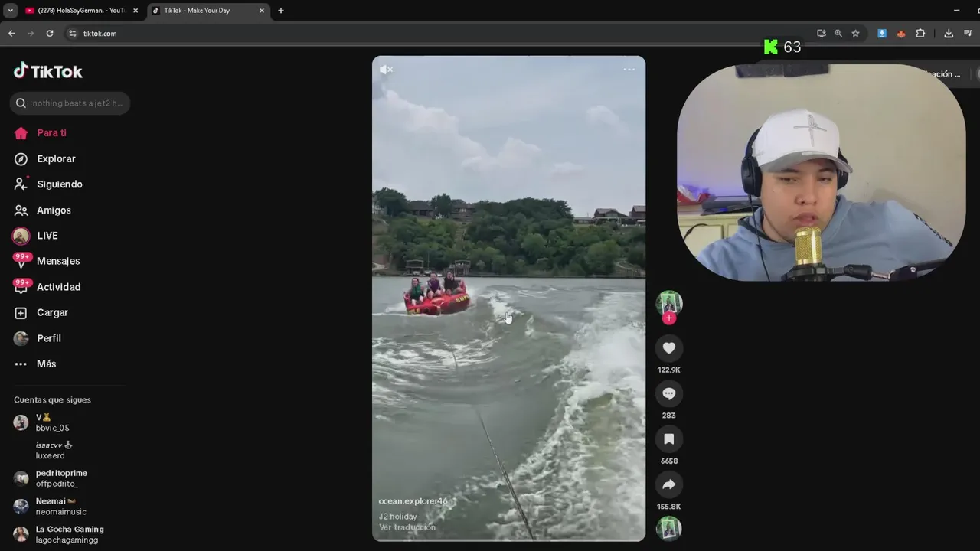Install app icon in address bar
This screenshot has height=551, width=980.
click(822, 34)
